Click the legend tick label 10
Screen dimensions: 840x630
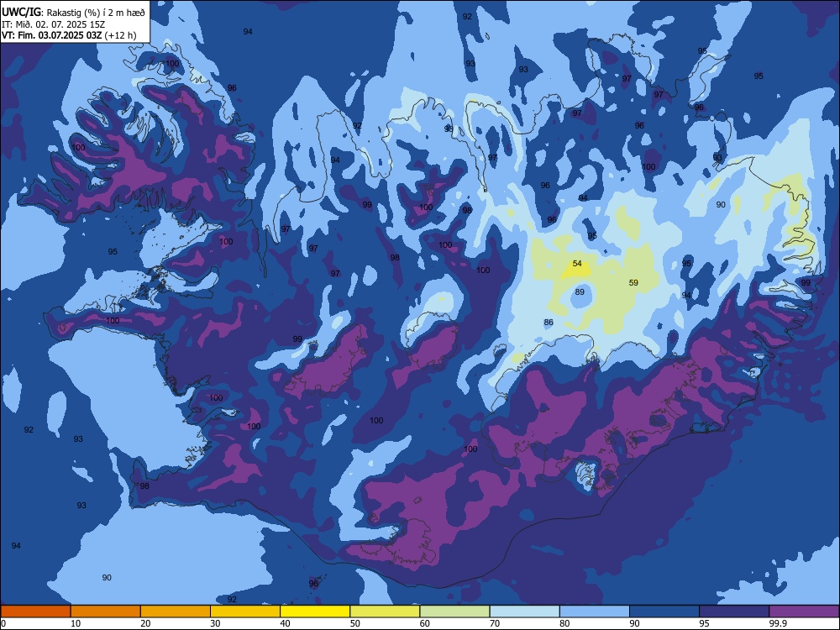[76, 623]
